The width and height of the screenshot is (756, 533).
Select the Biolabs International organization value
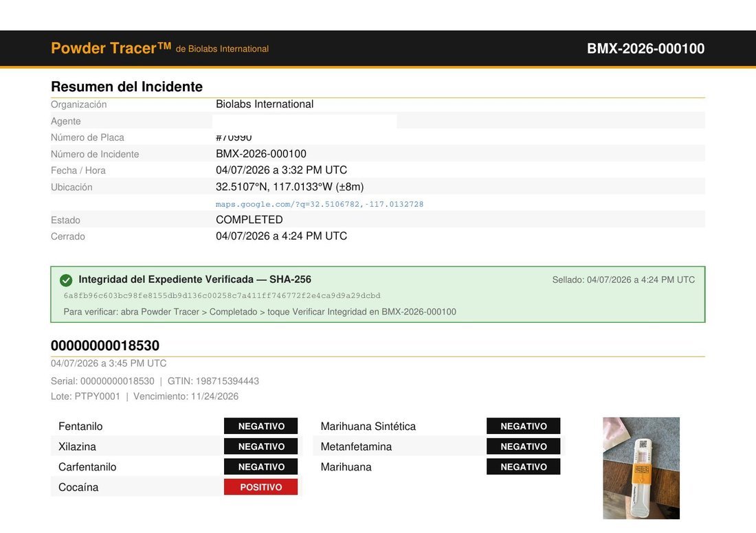(x=265, y=104)
